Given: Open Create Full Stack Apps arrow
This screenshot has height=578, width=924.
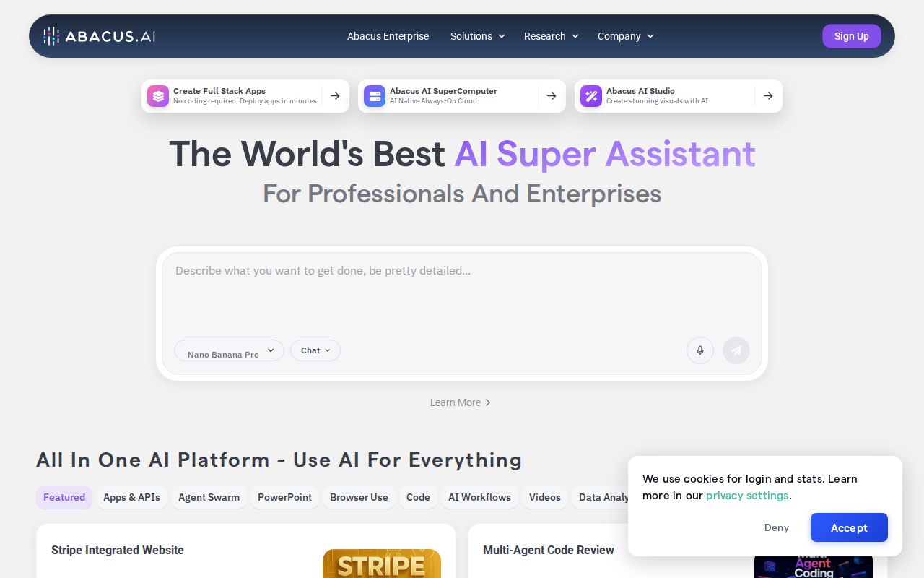Looking at the screenshot, I should [335, 96].
